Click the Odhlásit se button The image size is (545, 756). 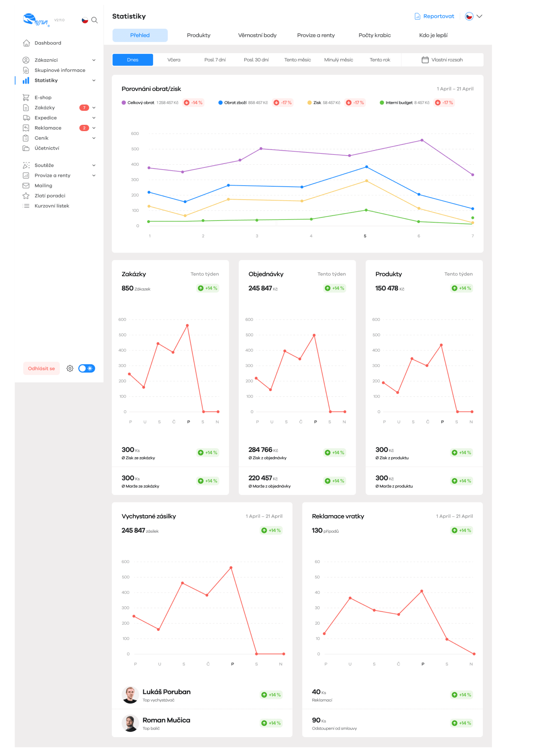point(41,368)
